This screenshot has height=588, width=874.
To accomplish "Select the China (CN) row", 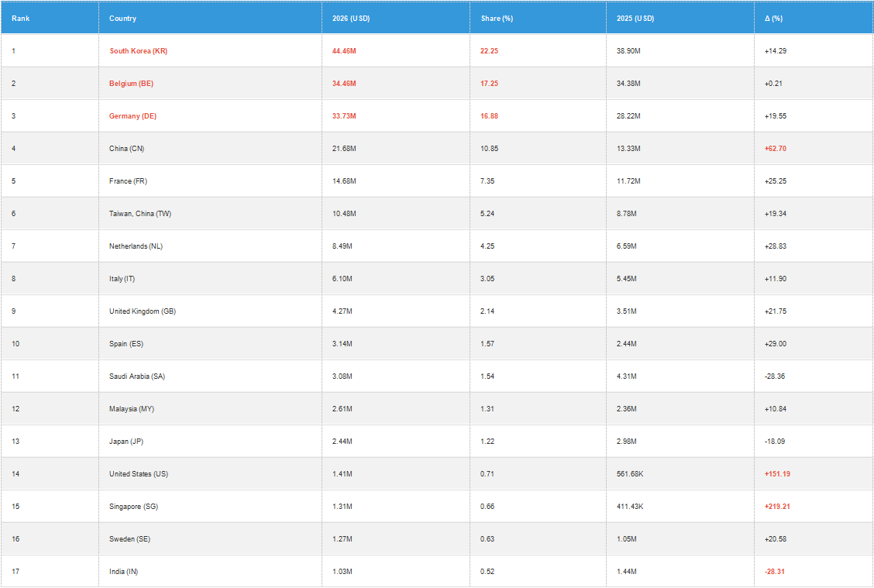I will (x=437, y=149).
